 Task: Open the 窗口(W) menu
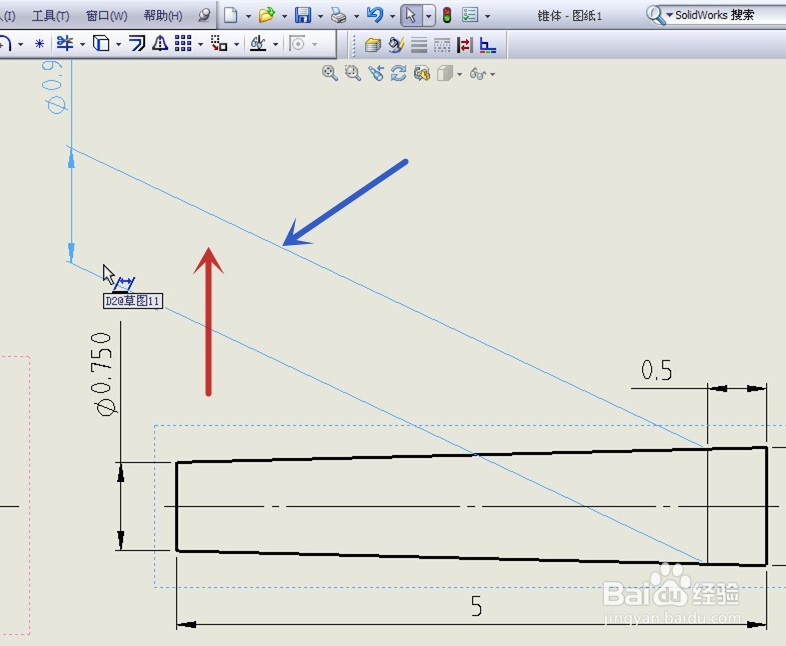[107, 16]
